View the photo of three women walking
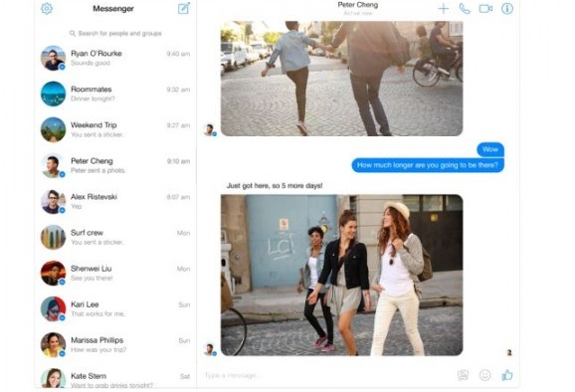Viewport: 575px width, 392px height. [342, 275]
